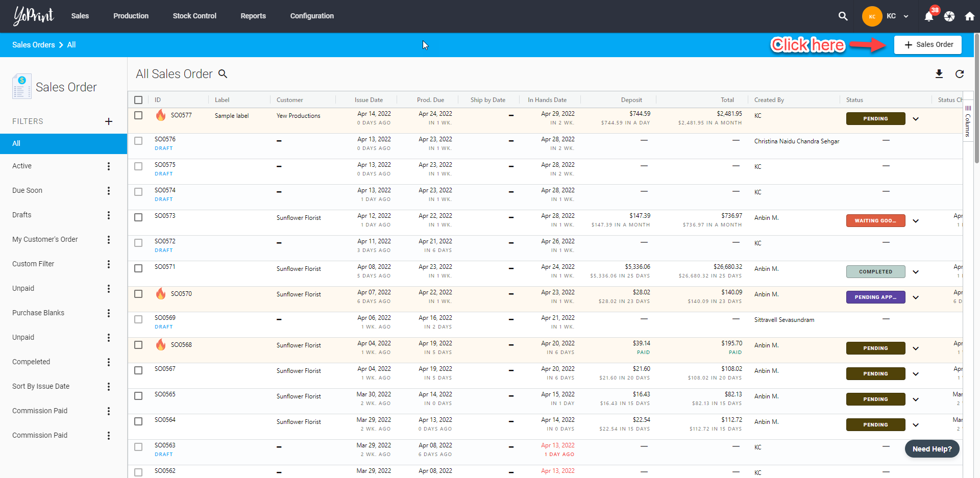Sort by Issue Date column header
The image size is (980, 478).
pos(369,100)
